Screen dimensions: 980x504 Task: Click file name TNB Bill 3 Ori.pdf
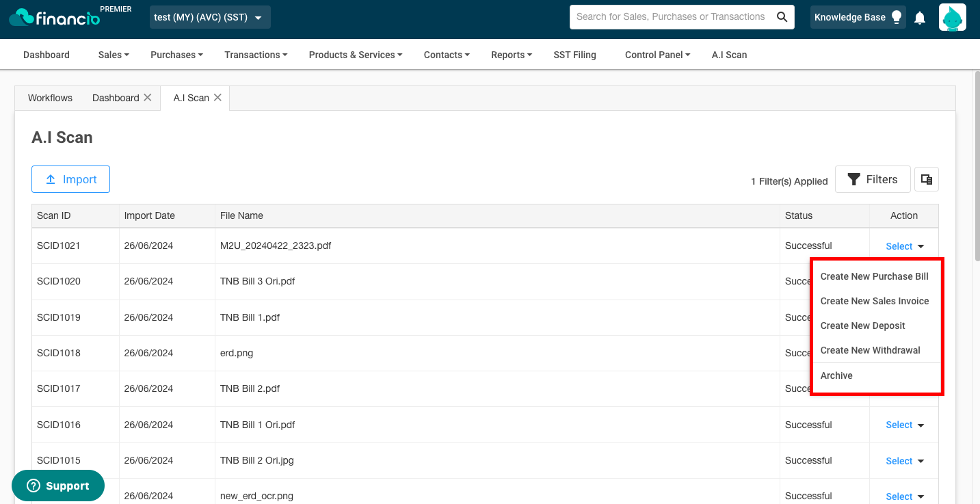pos(257,281)
